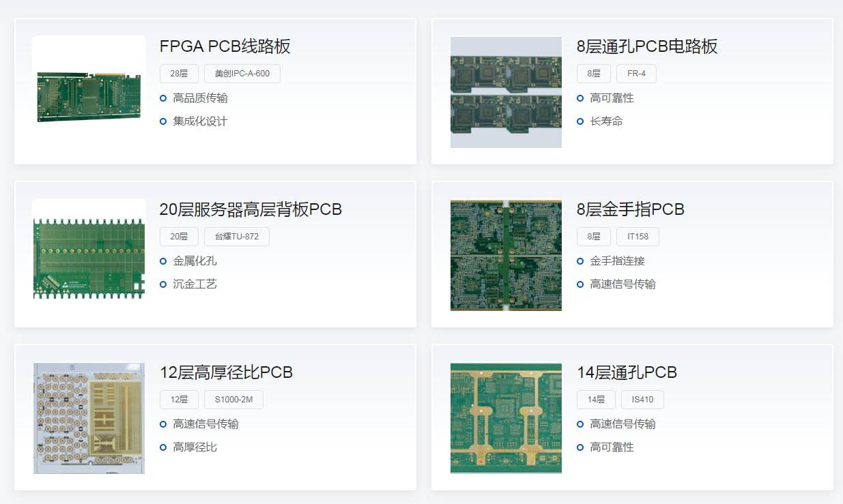Click the 12层 tag
This screenshot has height=504, width=843.
pyautogui.click(x=179, y=400)
